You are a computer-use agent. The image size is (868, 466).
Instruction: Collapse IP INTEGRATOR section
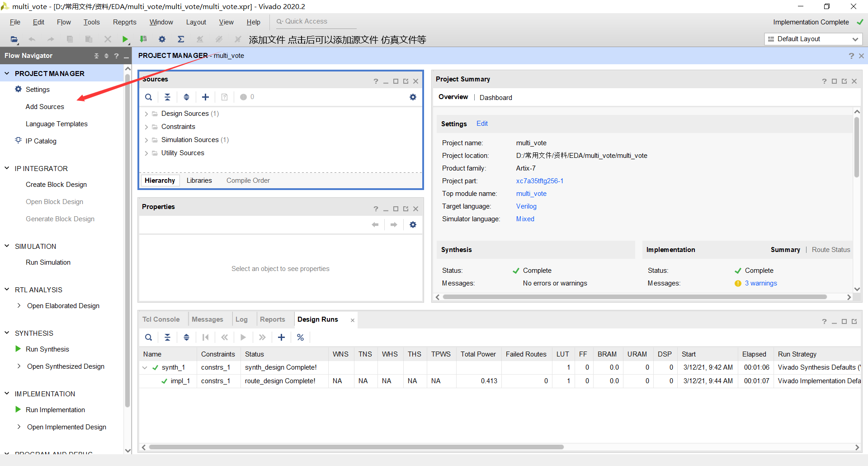pyautogui.click(x=7, y=168)
